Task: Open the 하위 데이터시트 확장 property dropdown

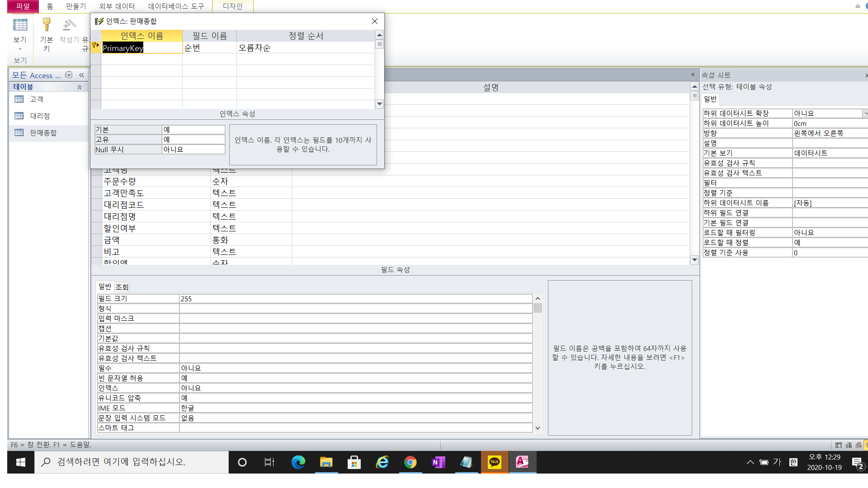Action: tap(865, 113)
